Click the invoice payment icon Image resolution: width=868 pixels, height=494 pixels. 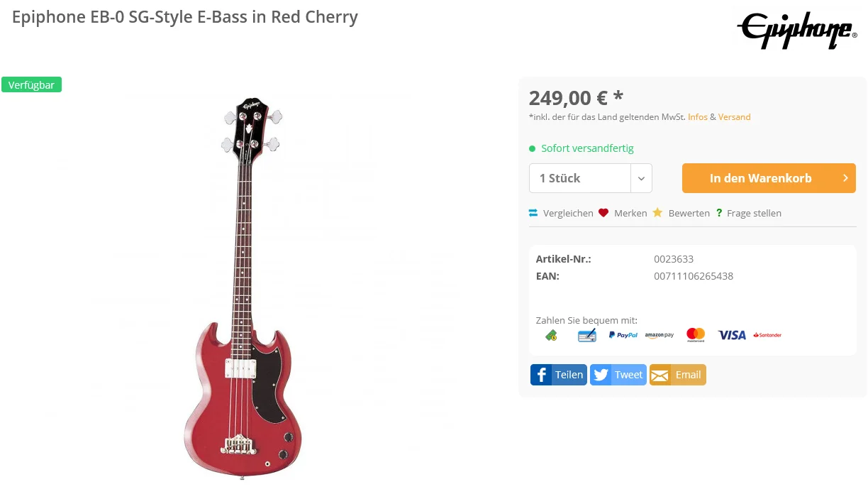coord(587,335)
